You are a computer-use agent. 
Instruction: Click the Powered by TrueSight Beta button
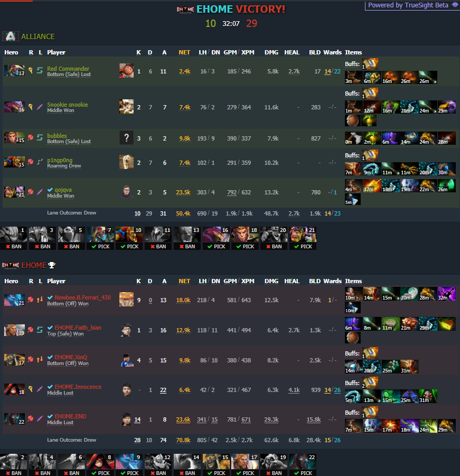tap(412, 5)
